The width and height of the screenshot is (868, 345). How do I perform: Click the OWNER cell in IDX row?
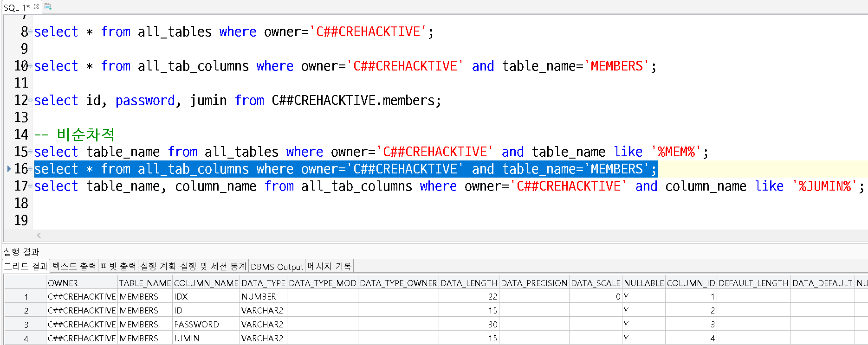tap(82, 297)
